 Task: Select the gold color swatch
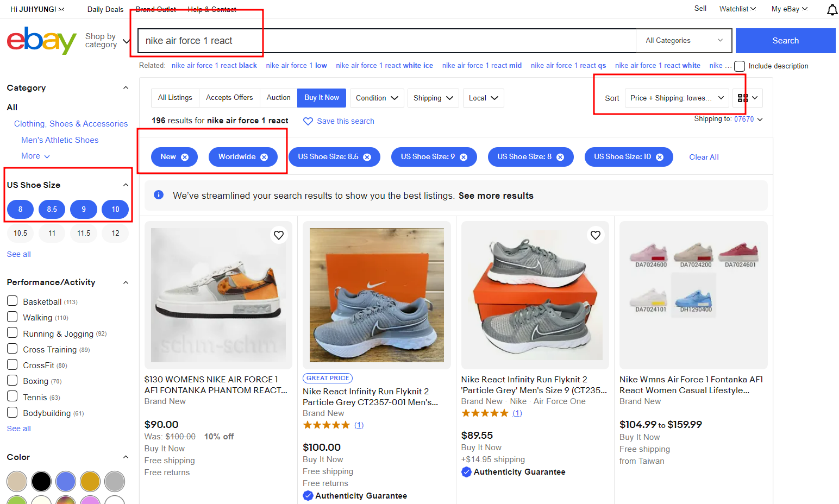(90, 481)
